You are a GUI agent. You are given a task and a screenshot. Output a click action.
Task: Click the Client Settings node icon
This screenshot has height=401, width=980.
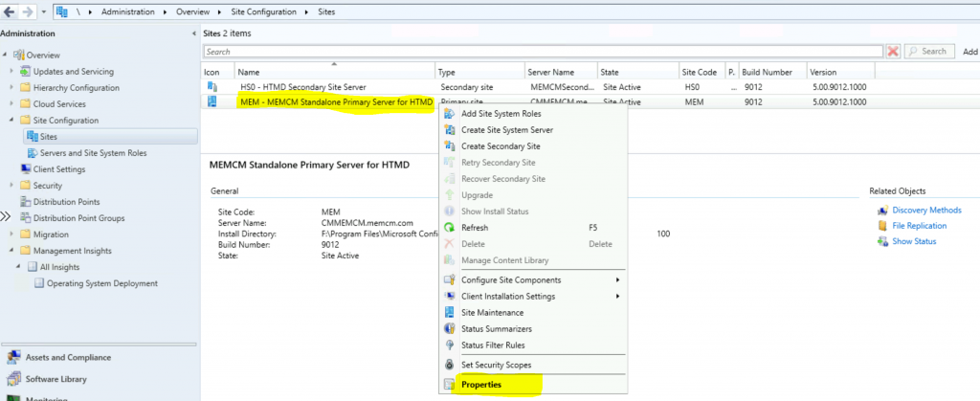pyautogui.click(x=25, y=169)
